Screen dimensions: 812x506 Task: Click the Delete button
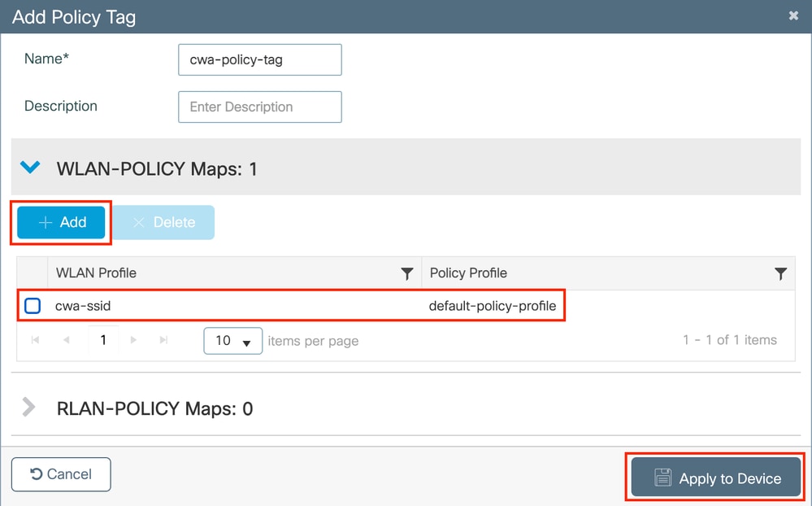coord(163,222)
